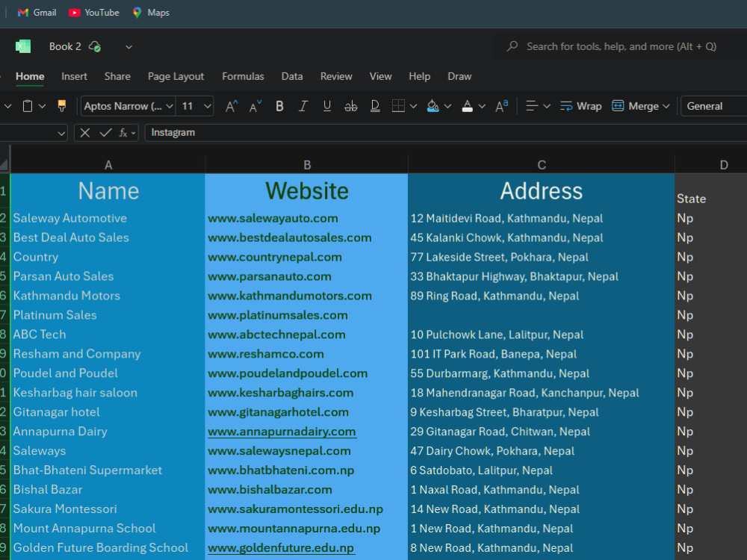
Task: Open the General number format box
Action: point(714,106)
